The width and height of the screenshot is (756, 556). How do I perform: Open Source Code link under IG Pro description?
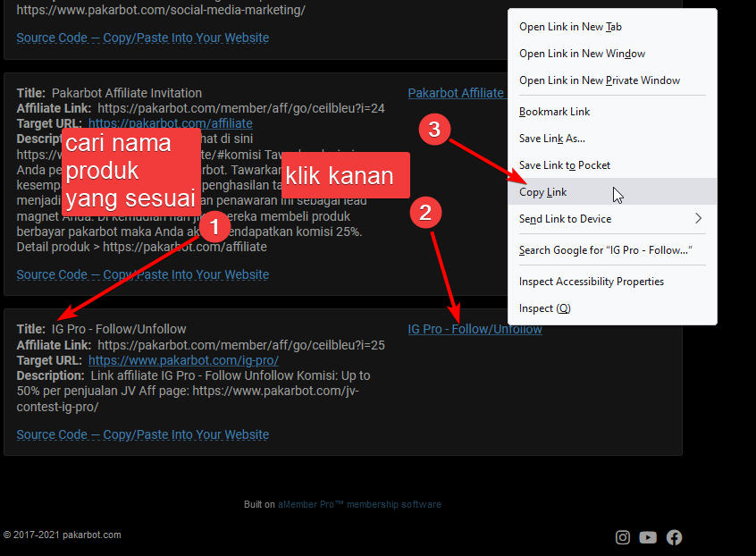click(x=143, y=434)
